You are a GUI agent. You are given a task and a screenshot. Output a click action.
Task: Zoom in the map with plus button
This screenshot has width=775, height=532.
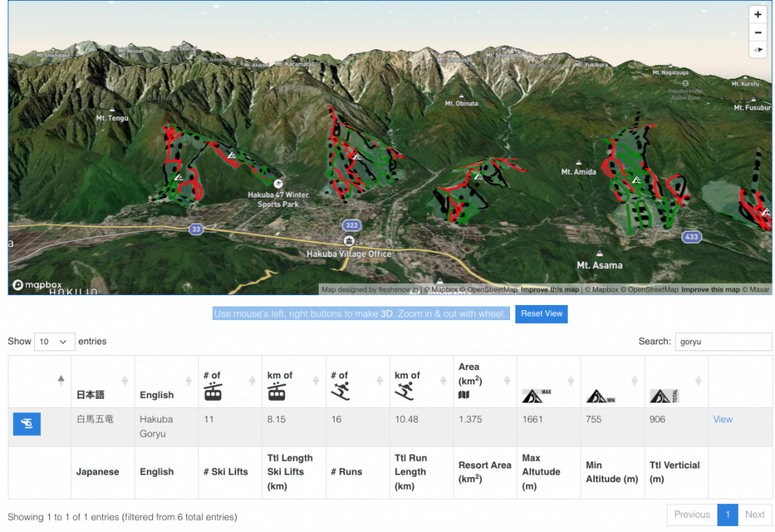tap(758, 15)
